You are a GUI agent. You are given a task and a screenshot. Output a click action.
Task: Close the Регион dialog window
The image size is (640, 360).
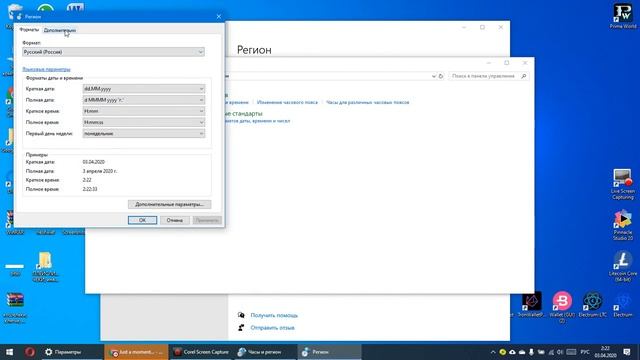click(x=219, y=16)
